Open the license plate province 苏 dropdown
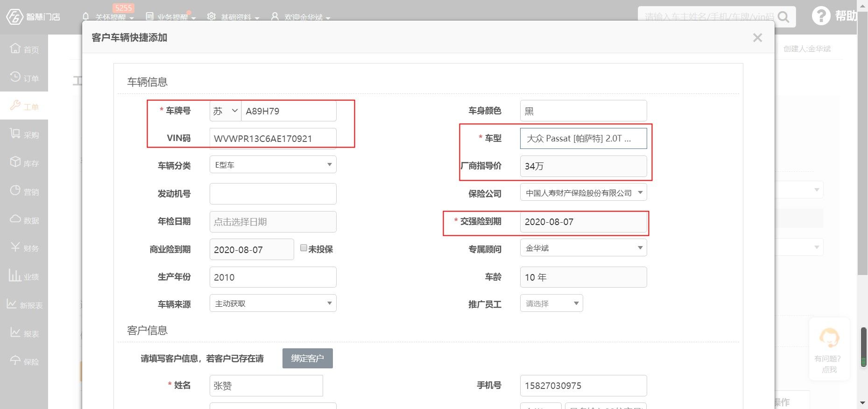 (226, 111)
